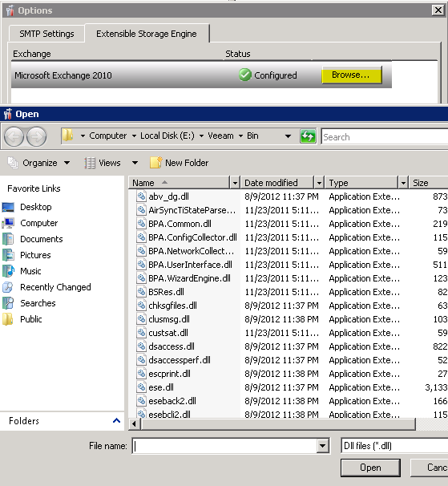Click the back navigation arrow
This screenshot has height=486, width=448.
[x=14, y=136]
